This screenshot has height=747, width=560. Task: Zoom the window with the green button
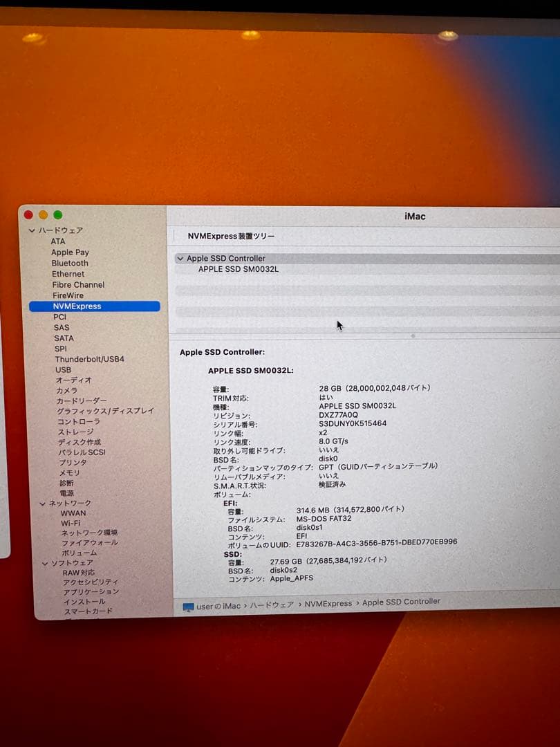[58, 215]
